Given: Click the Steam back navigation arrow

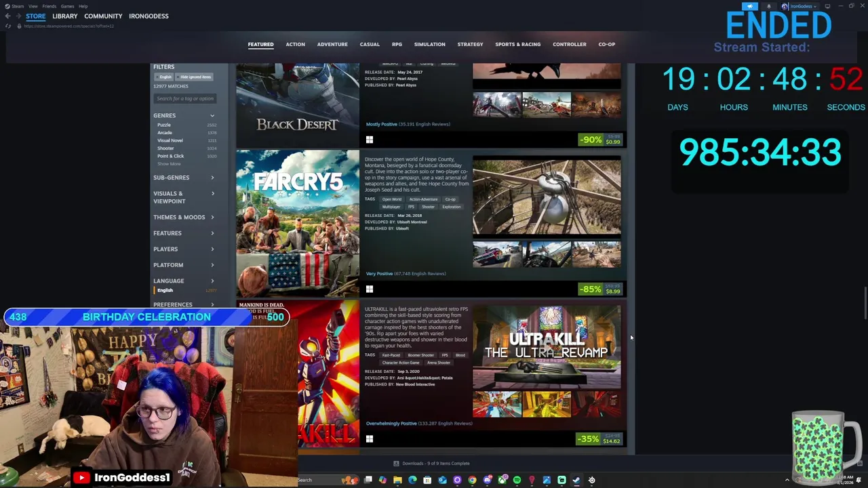Looking at the screenshot, I should pyautogui.click(x=7, y=16).
